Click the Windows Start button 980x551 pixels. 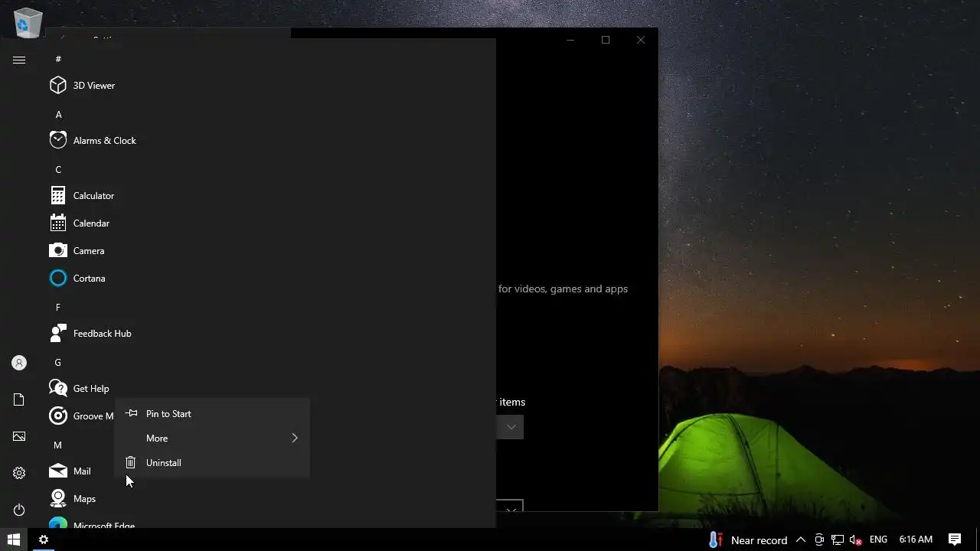pyautogui.click(x=14, y=540)
